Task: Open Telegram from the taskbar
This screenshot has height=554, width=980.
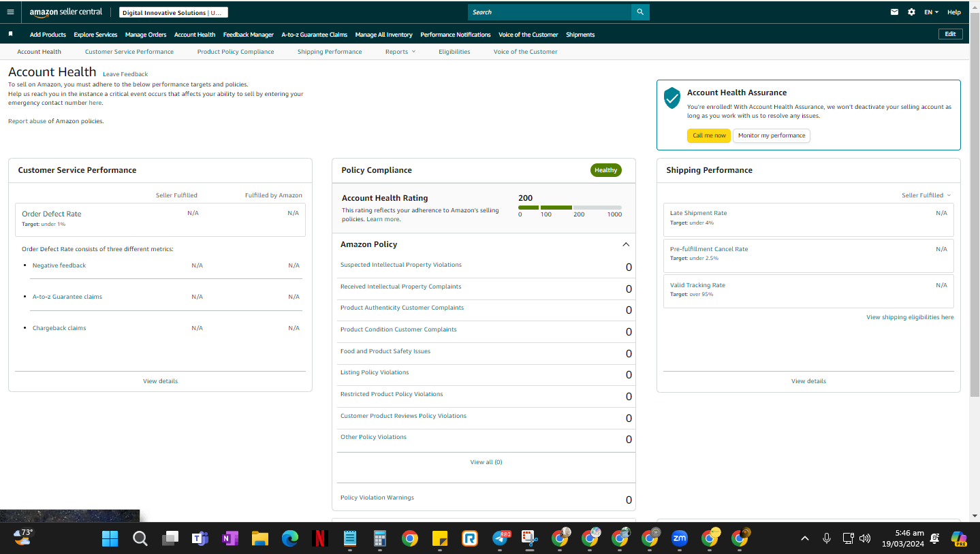Action: pyautogui.click(x=501, y=539)
